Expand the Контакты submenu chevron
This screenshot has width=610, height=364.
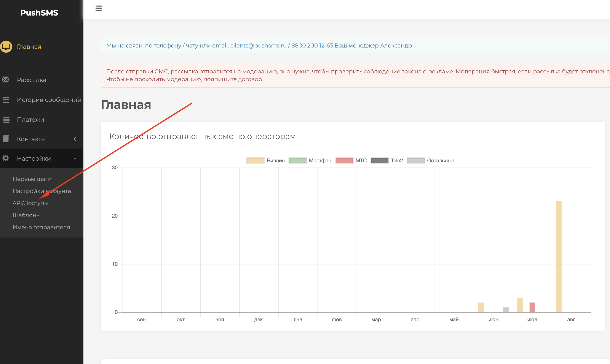(75, 139)
